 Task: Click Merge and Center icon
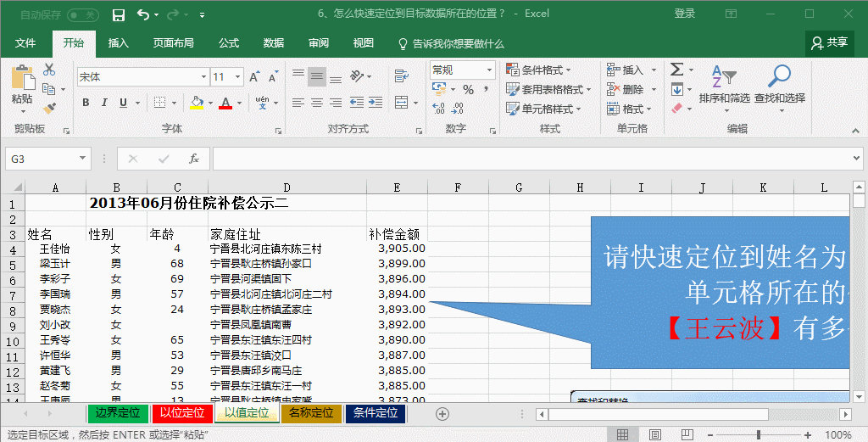tap(401, 103)
